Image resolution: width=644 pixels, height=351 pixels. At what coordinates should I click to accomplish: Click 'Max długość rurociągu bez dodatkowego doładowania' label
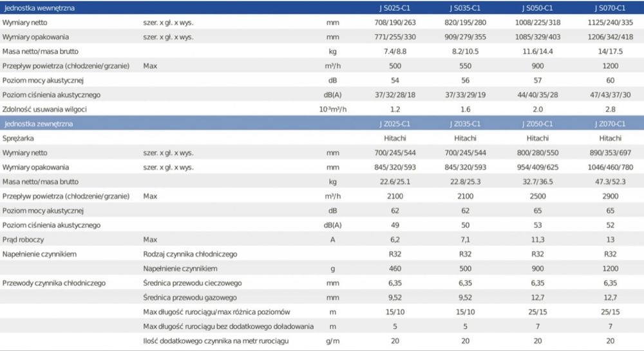[x=229, y=327]
